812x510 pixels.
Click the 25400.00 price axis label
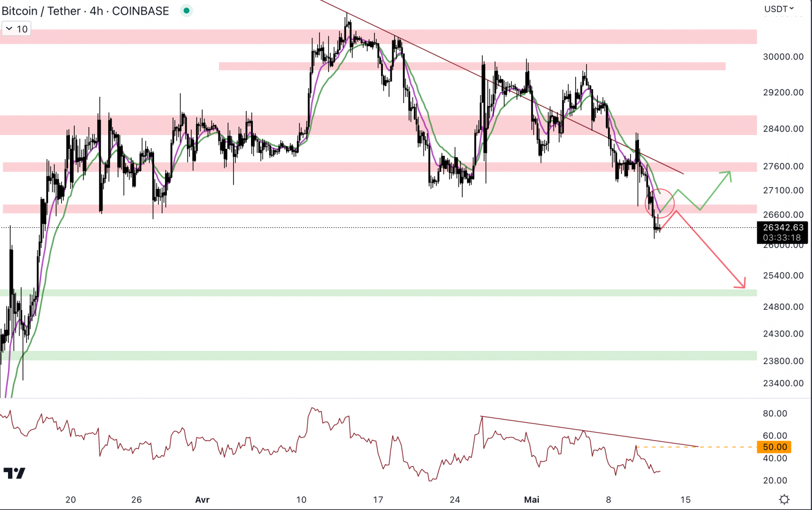[783, 275]
